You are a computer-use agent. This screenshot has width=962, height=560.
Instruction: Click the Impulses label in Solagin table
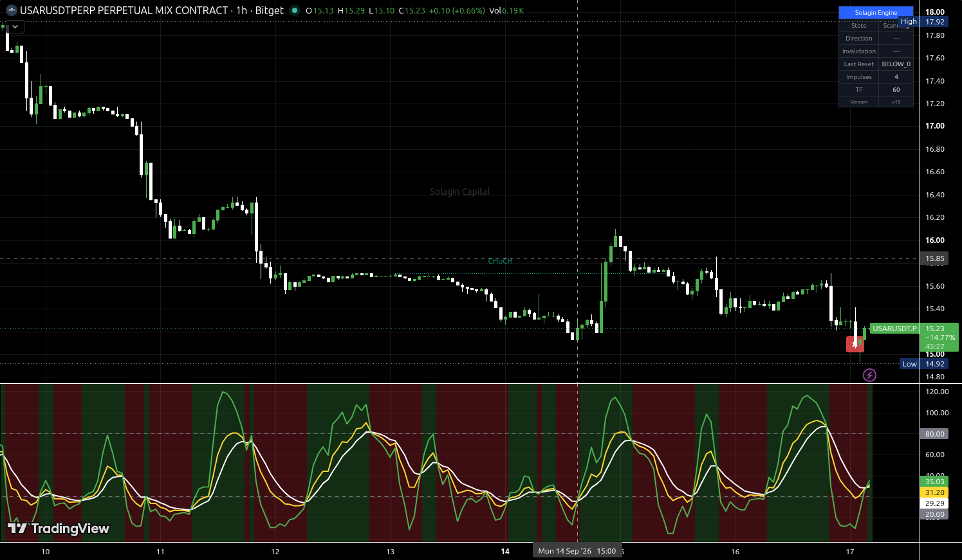(859, 77)
